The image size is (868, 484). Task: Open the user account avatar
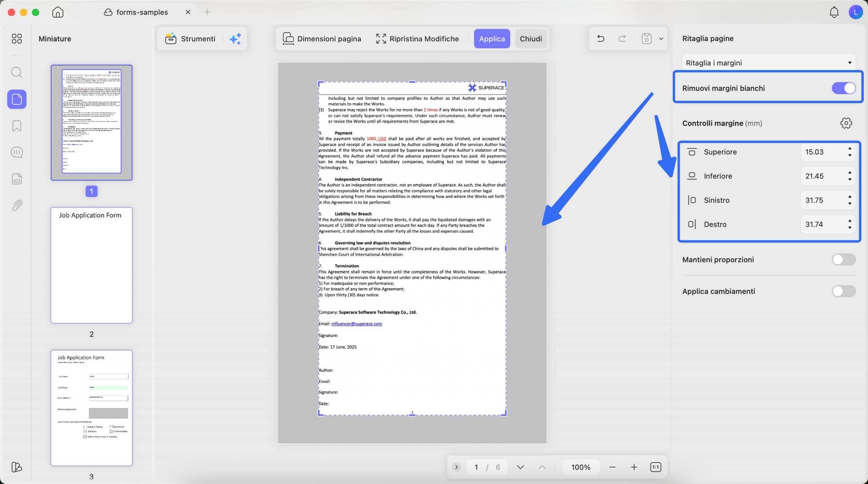(x=855, y=12)
